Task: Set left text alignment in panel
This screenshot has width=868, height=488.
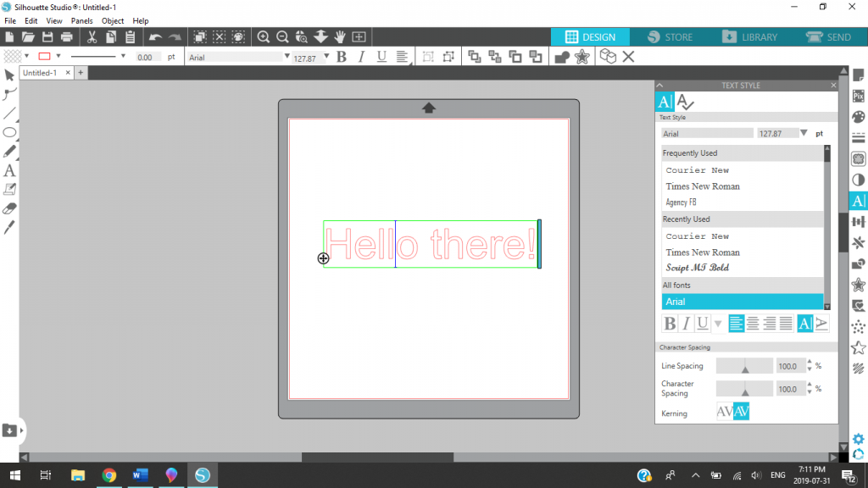Action: 736,323
